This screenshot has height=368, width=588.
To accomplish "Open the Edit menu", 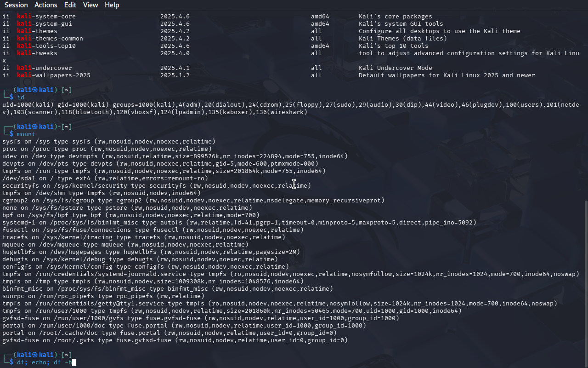I will (x=70, y=5).
